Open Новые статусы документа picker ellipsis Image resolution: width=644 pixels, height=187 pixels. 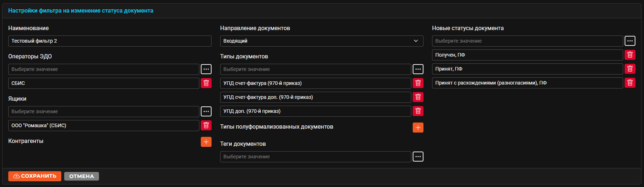pos(630,41)
